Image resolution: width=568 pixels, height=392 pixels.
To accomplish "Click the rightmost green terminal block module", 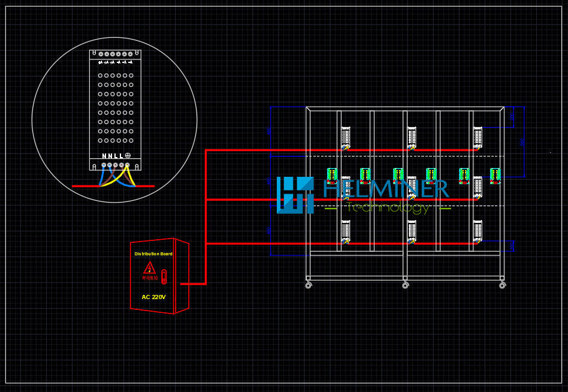I will [x=495, y=175].
